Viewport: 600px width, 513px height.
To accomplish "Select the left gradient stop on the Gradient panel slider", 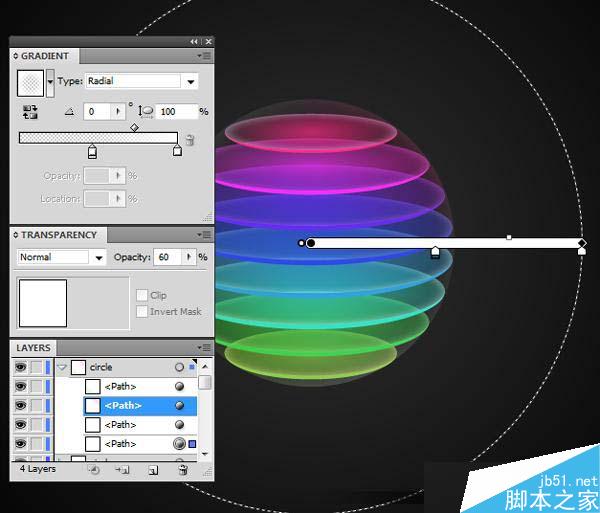I will [x=92, y=152].
